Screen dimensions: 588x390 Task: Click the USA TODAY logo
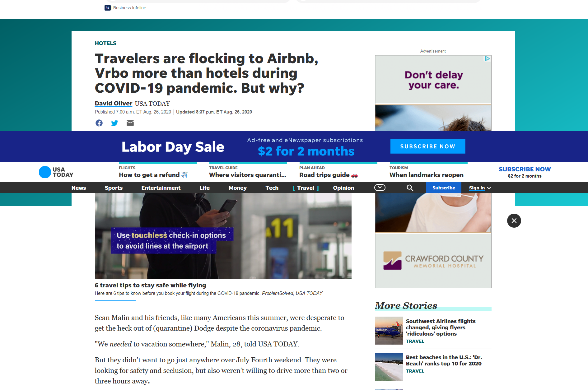56,172
